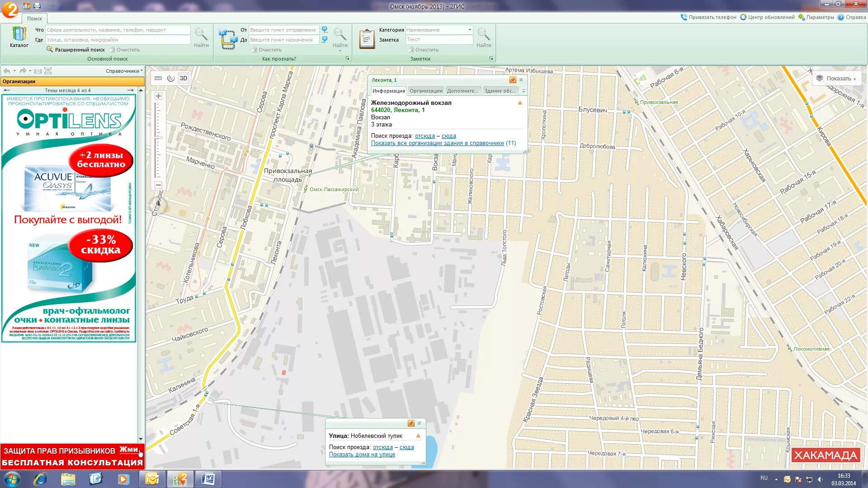The width and height of the screenshot is (868, 488).
Task: Click Очистить in Как проехать group
Action: [267, 50]
